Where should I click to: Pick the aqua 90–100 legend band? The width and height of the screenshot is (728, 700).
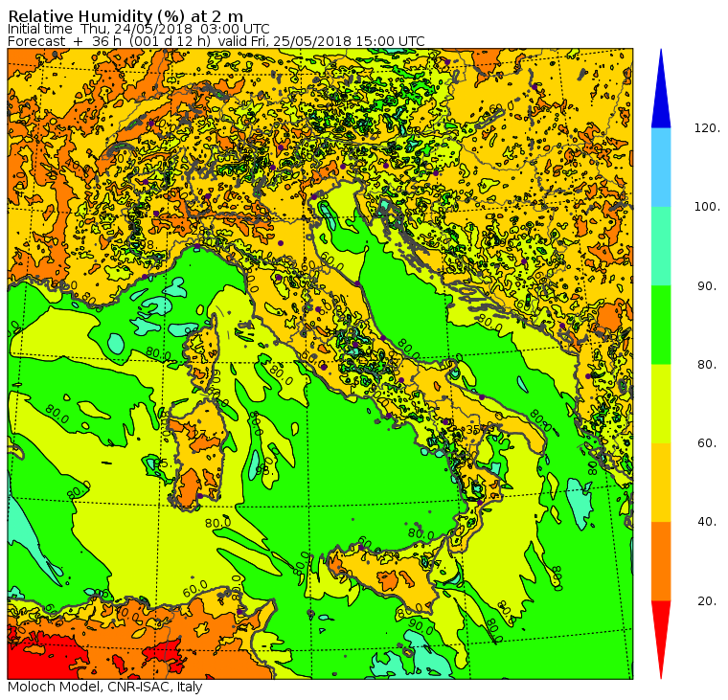[x=661, y=246]
